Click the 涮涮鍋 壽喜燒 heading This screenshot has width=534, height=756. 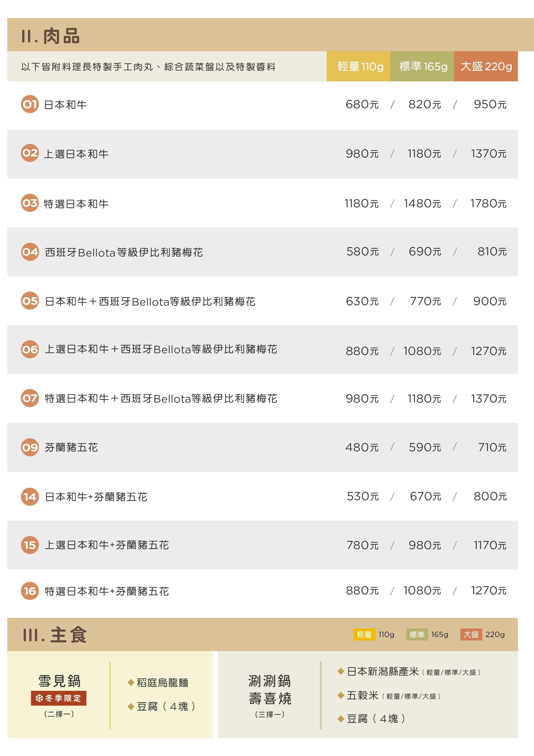pyautogui.click(x=270, y=690)
